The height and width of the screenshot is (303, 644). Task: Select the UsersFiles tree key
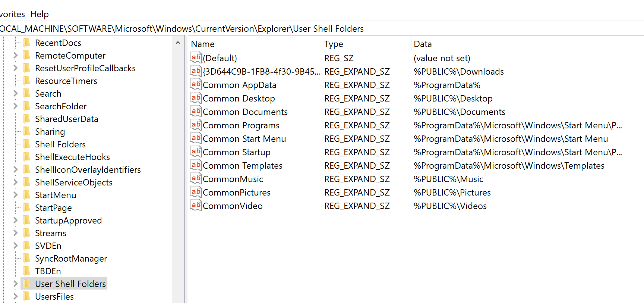(x=54, y=297)
